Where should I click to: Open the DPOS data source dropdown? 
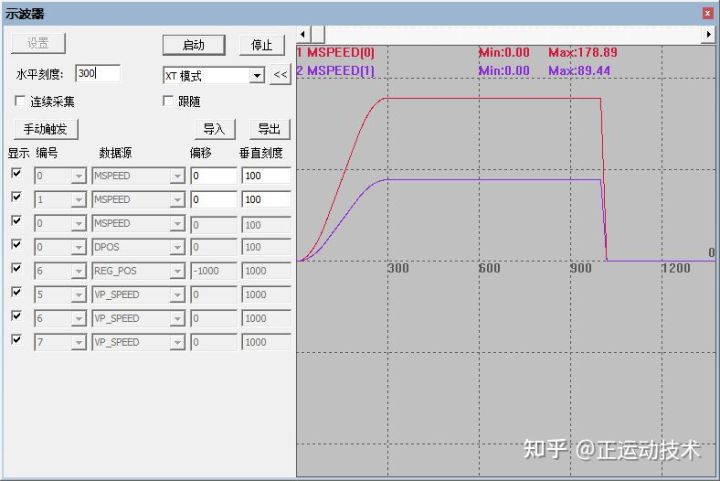(x=177, y=247)
